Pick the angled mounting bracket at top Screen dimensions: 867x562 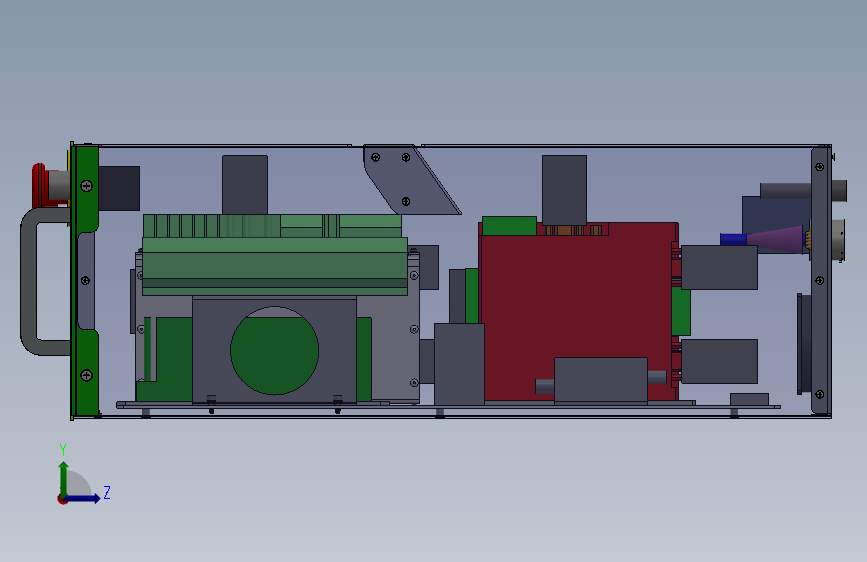click(x=410, y=180)
